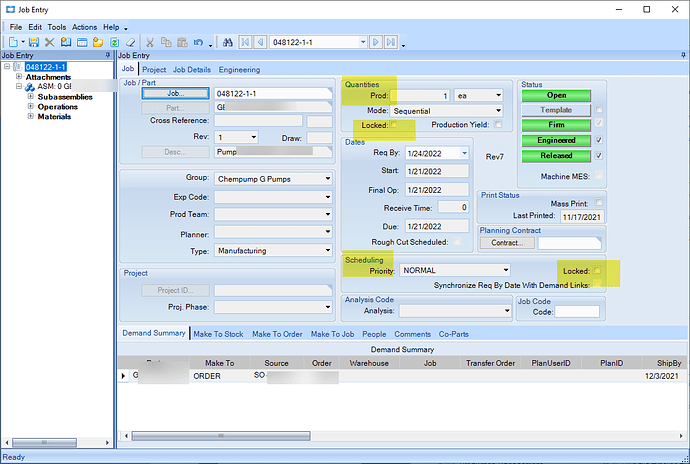The height and width of the screenshot is (464, 690).
Task: Click the Cut scissors icon
Action: click(x=150, y=42)
